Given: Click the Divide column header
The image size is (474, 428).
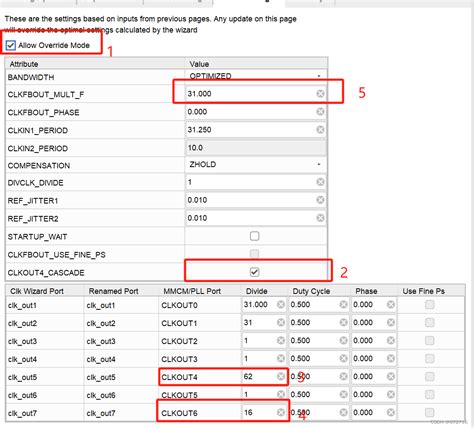Looking at the screenshot, I should pyautogui.click(x=257, y=291).
